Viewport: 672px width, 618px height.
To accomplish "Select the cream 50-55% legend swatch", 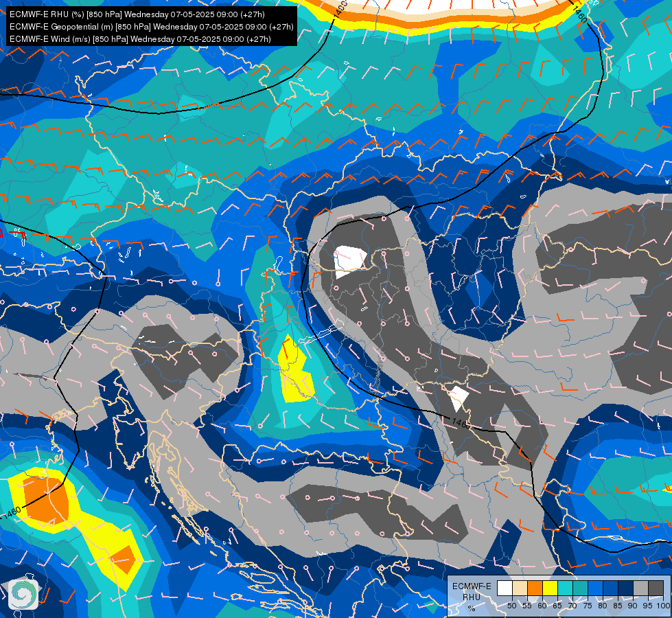I will pos(520,588).
